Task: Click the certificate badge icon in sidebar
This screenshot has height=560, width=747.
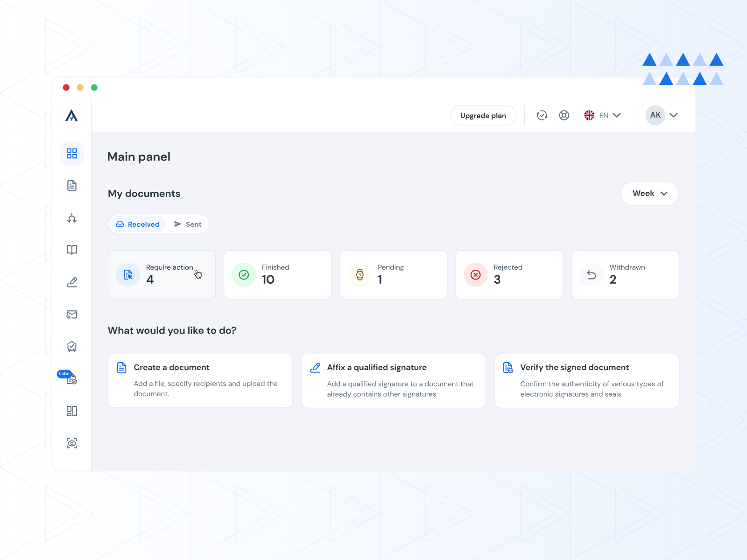Action: [x=71, y=346]
